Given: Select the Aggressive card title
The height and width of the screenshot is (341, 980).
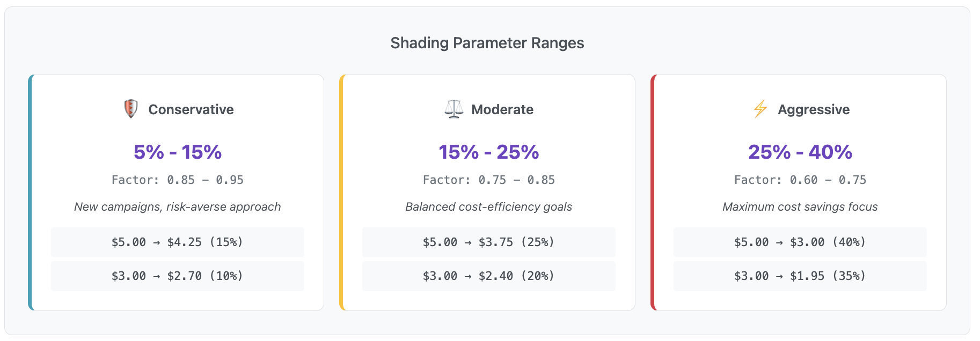Looking at the screenshot, I should point(814,109).
